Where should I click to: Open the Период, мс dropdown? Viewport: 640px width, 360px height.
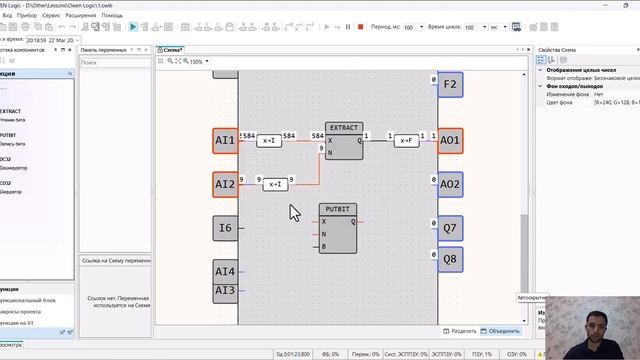point(422,27)
